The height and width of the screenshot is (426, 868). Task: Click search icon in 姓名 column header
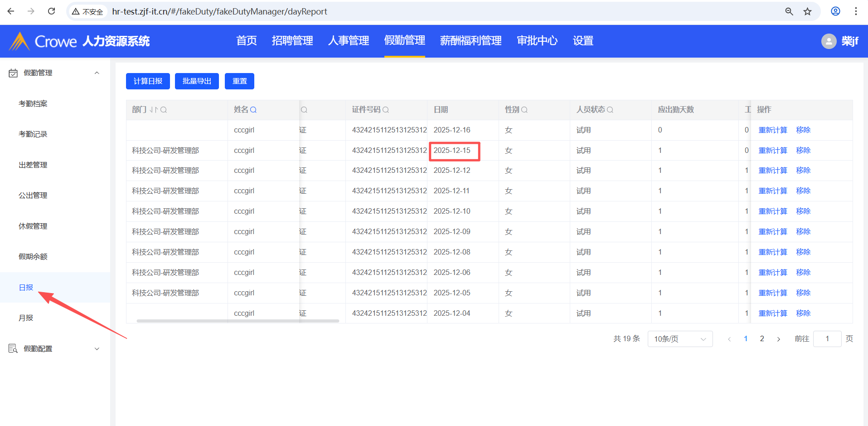[x=253, y=110]
